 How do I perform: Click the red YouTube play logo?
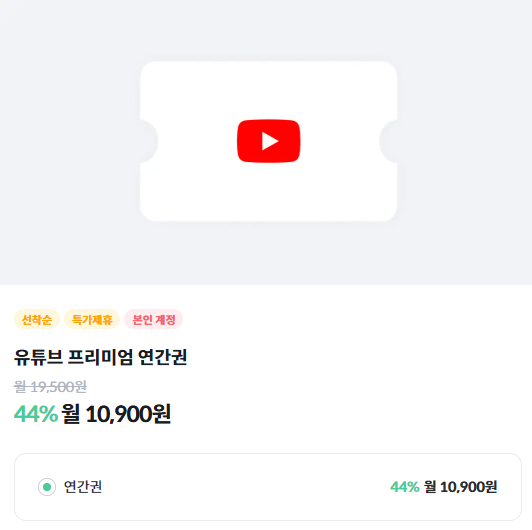268,141
